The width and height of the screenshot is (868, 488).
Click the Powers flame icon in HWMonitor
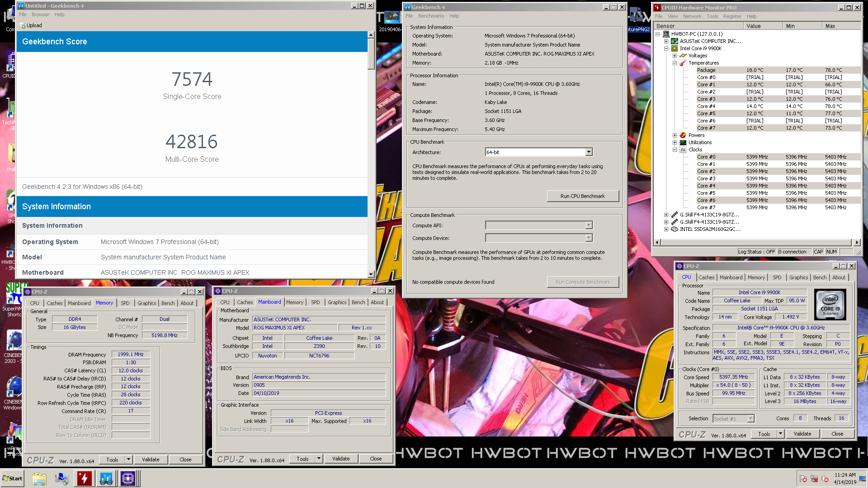coord(683,135)
